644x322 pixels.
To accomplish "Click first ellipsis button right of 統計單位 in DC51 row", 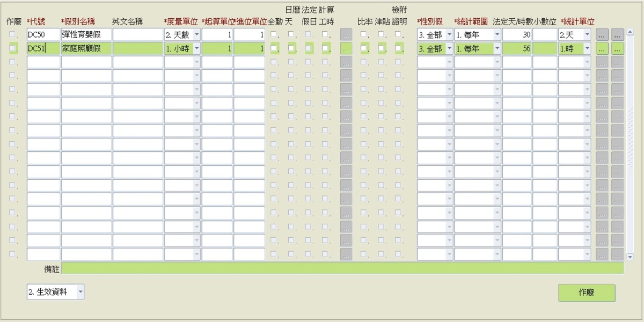I will (602, 49).
